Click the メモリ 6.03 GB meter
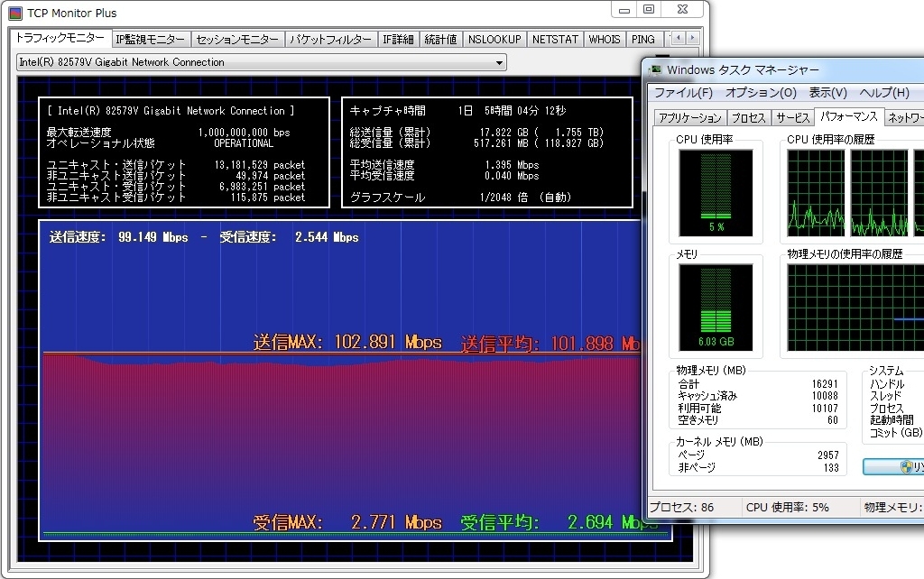This screenshot has width=924, height=579. click(716, 308)
